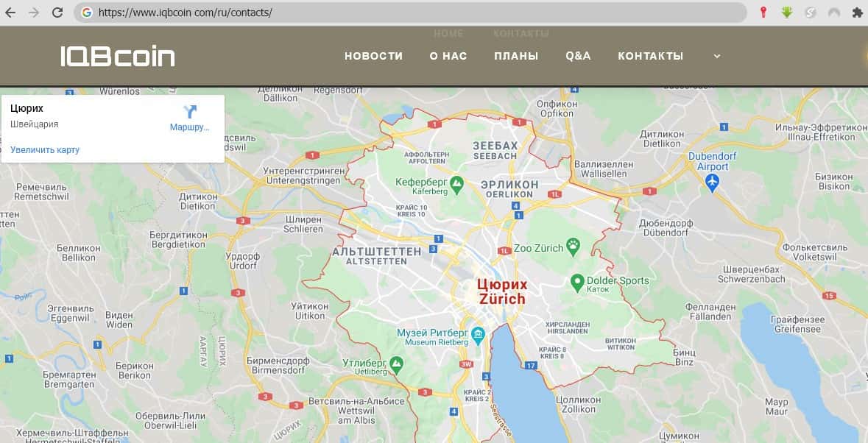Reload the page with the refresh icon
The image size is (868, 443).
click(57, 13)
